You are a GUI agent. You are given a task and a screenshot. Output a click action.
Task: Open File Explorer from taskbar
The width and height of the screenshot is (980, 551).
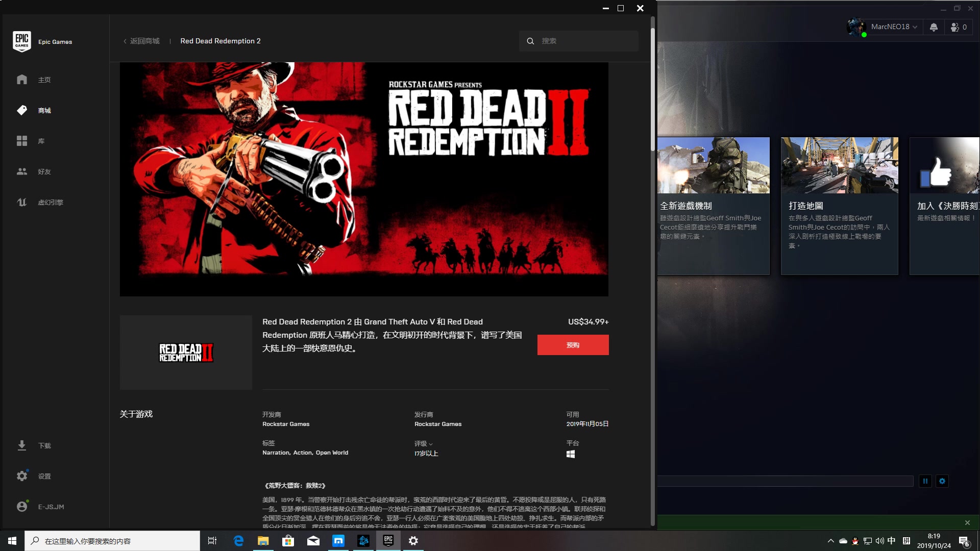263,541
